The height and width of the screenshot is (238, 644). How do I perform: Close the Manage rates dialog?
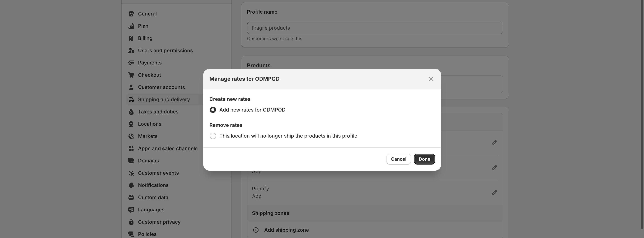click(431, 79)
